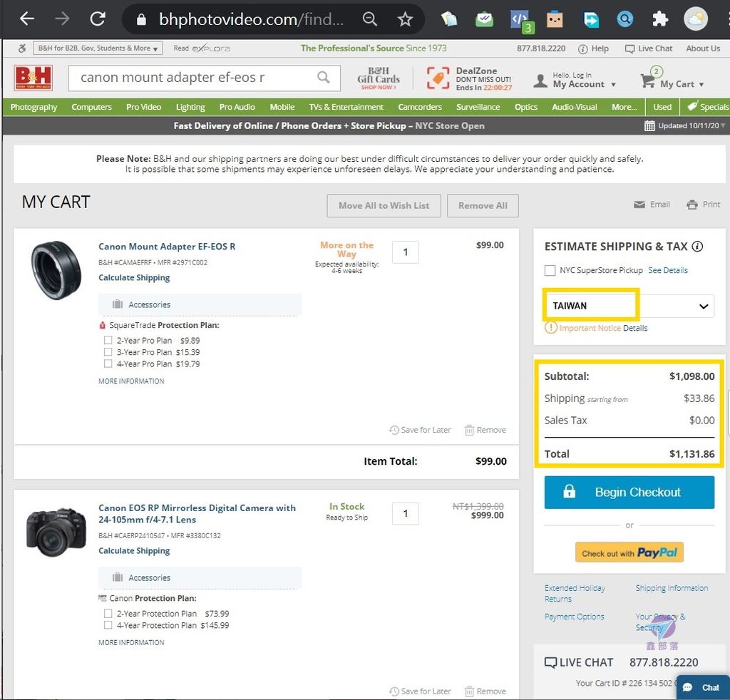The image size is (730, 700).
Task: Open Shipping Information link
Action: (672, 588)
